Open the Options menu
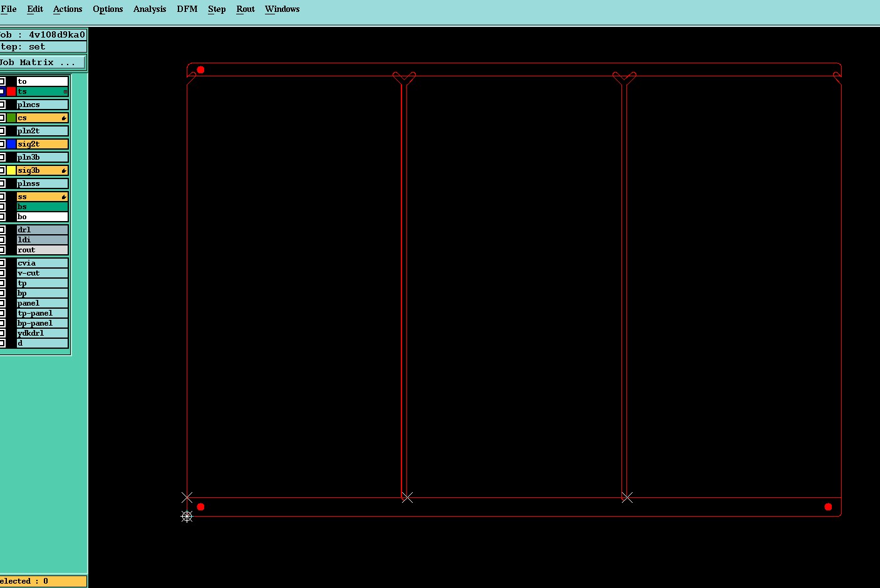Viewport: 880px width, 588px height. coord(108,9)
